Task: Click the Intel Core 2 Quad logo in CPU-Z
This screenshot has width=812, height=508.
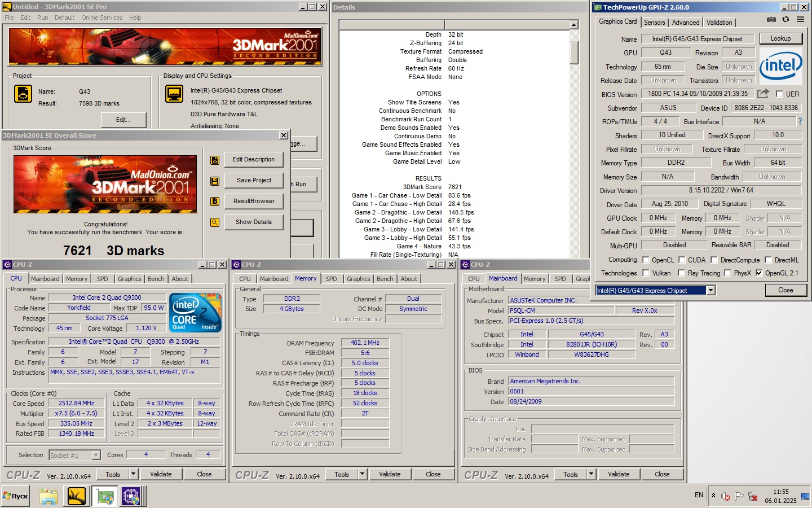Action: [x=196, y=313]
